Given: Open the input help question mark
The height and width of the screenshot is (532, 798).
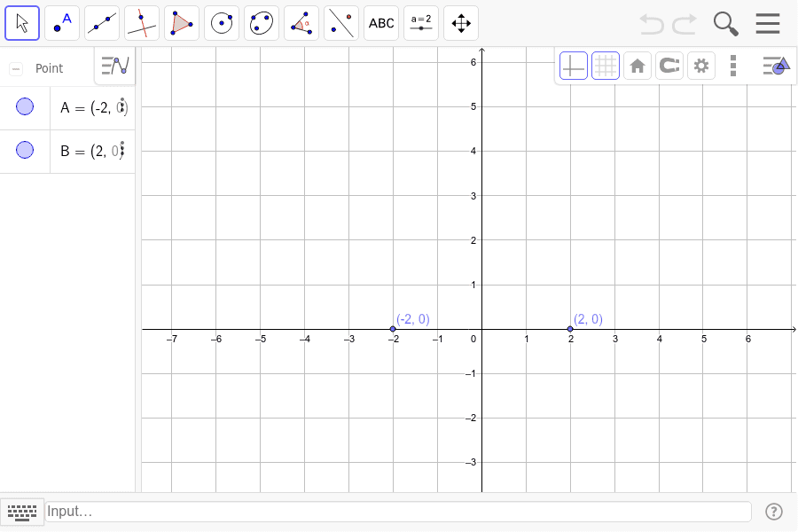Looking at the screenshot, I should [774, 512].
